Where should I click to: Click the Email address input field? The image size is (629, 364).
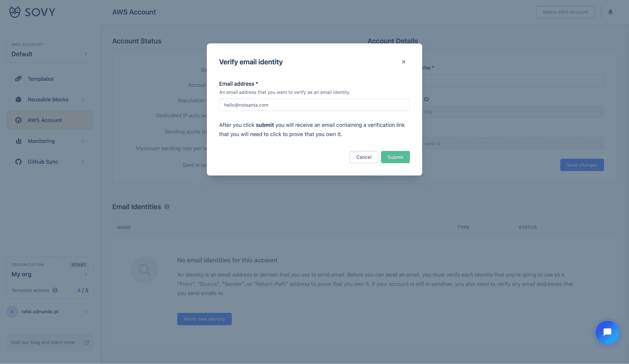(x=314, y=105)
